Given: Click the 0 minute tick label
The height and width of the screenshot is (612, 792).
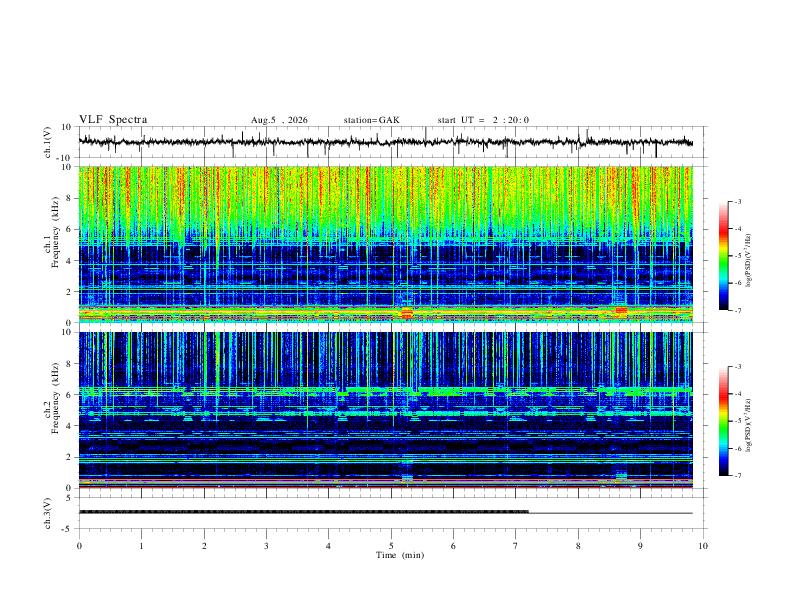Looking at the screenshot, I should pos(79,546).
